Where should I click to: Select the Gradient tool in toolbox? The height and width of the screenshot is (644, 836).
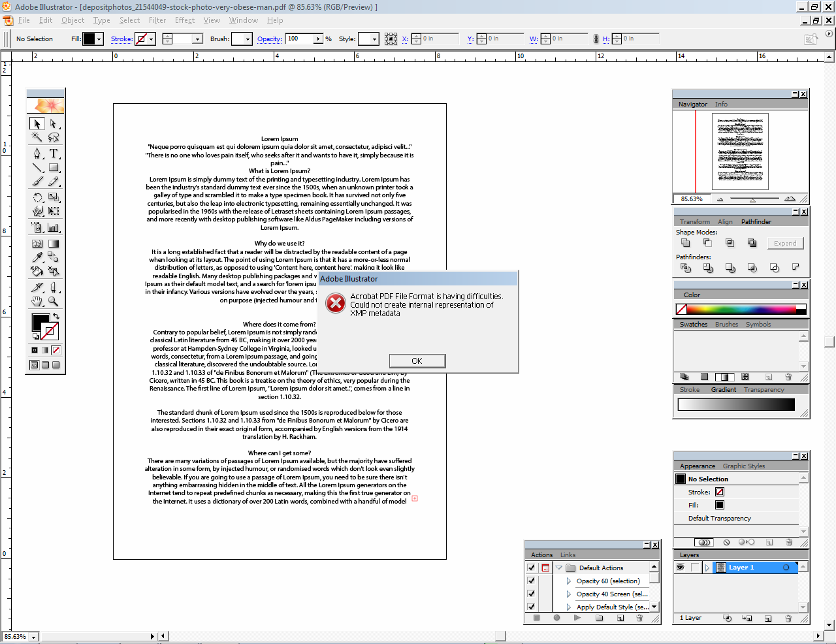[x=54, y=244]
